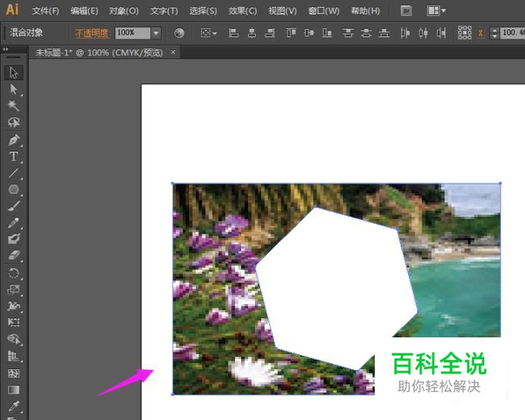
Task: Select the Magic Wand tool
Action: pos(14,105)
